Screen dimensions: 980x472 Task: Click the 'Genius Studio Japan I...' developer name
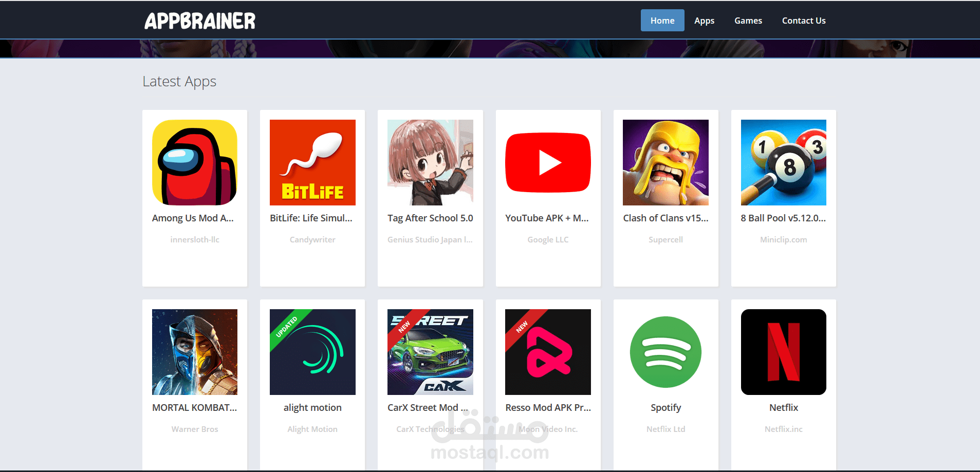click(x=430, y=239)
